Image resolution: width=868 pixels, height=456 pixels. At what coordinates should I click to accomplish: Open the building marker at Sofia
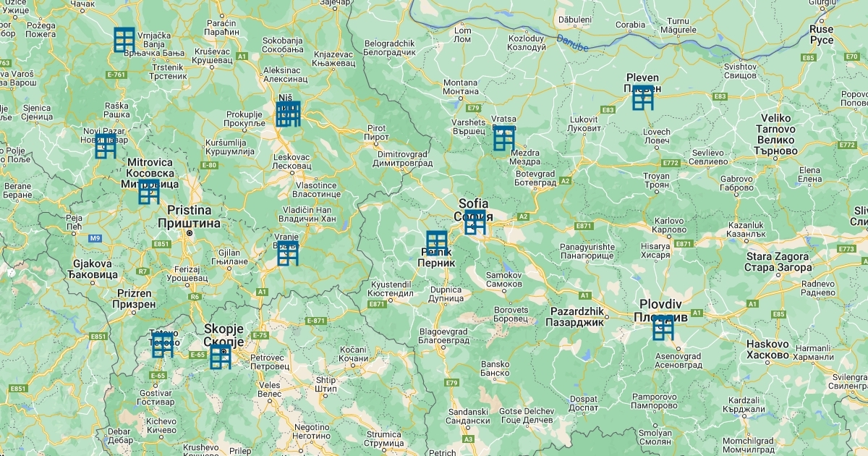coord(475,224)
